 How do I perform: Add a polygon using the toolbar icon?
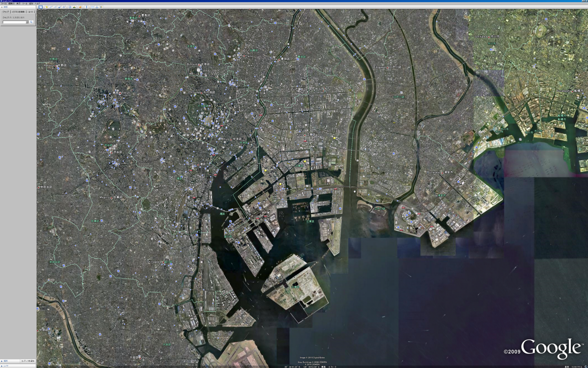pyautogui.click(x=51, y=7)
